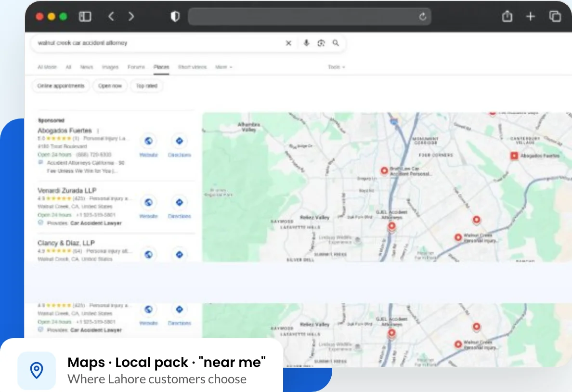This screenshot has height=392, width=572.
Task: Select the Brett Law Car Accident map pin
Action: point(384,170)
